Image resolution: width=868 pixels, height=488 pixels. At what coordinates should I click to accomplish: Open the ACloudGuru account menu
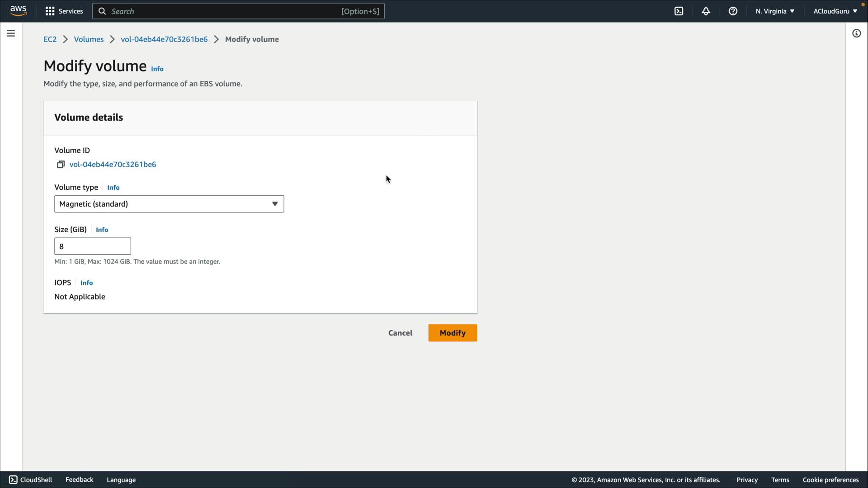click(835, 11)
